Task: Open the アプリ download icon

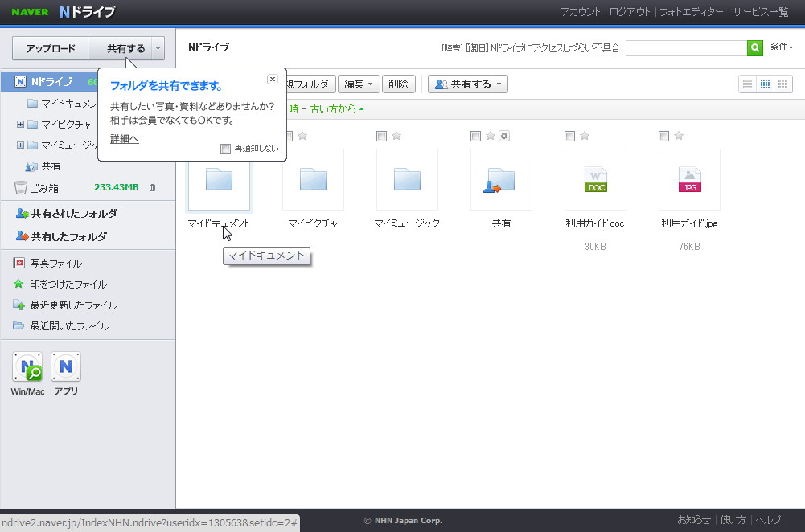Action: tap(66, 366)
